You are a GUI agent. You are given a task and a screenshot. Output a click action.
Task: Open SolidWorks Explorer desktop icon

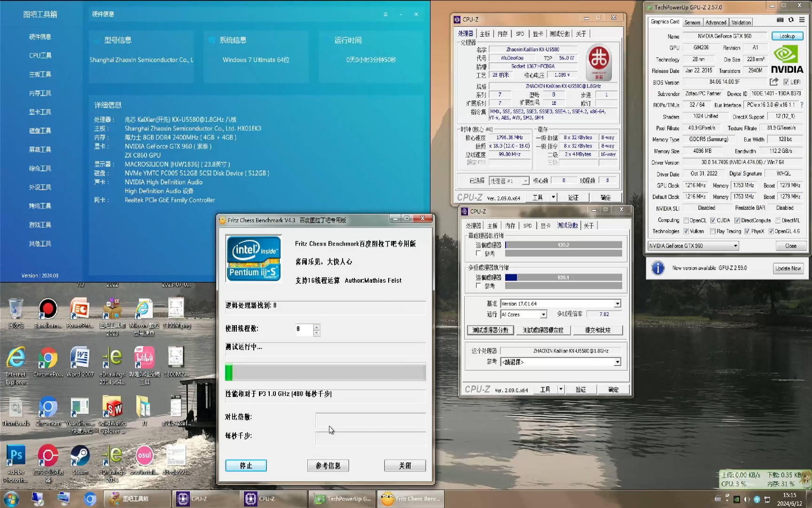[x=112, y=414]
